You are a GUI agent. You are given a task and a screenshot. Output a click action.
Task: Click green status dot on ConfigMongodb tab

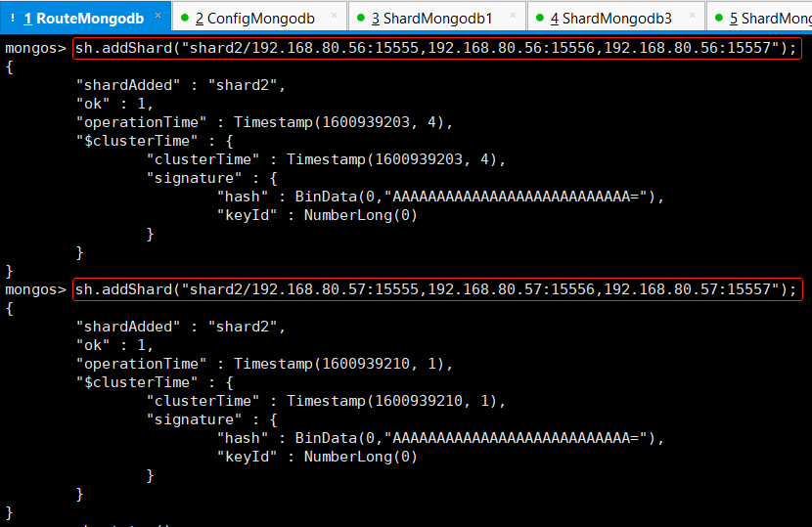[x=184, y=18]
